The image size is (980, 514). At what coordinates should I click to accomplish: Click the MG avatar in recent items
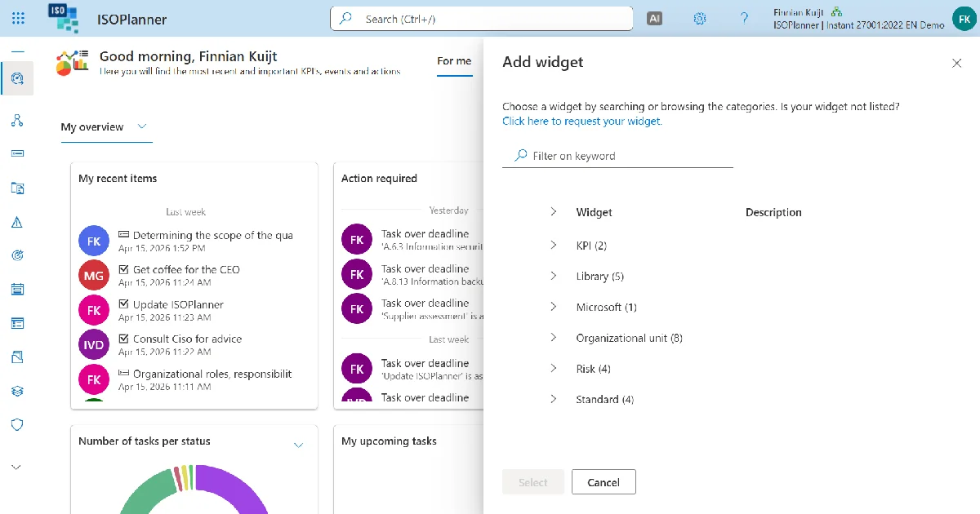(x=94, y=276)
